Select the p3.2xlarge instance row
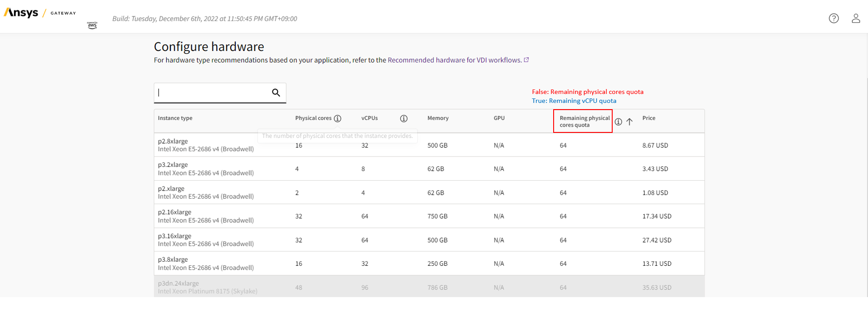Viewport: 868px width, 319px height. 429,169
